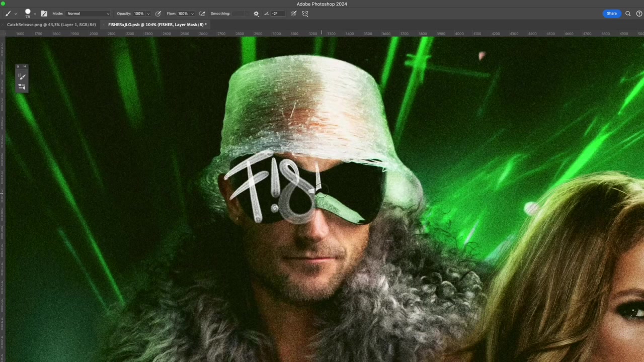The height and width of the screenshot is (362, 644).
Task: Expand the tool preset dropdown arrow
Action: coord(16,14)
